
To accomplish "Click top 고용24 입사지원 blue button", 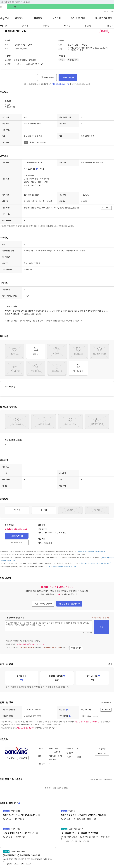I will (68, 77).
